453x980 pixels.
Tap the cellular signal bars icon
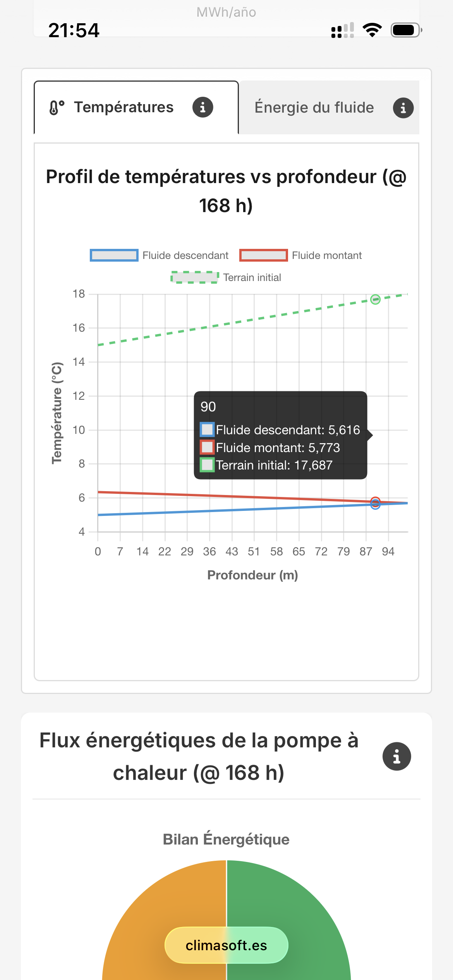(x=342, y=30)
